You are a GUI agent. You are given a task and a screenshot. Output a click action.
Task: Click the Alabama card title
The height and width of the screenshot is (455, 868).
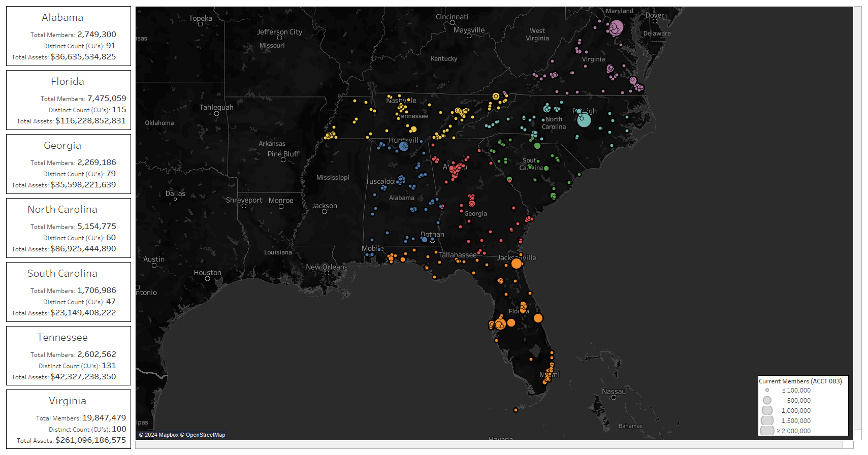(x=62, y=17)
